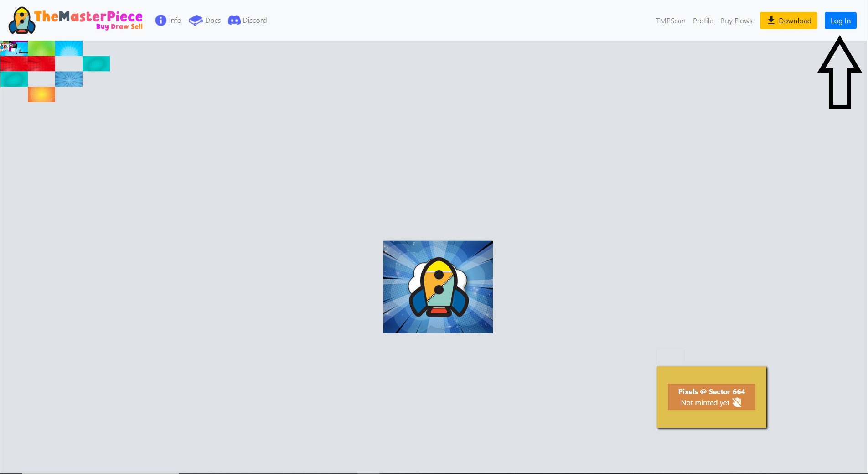Viewport: 868px width, 474px height.
Task: Select the cyan starburst tile next to green
Action: (x=69, y=48)
